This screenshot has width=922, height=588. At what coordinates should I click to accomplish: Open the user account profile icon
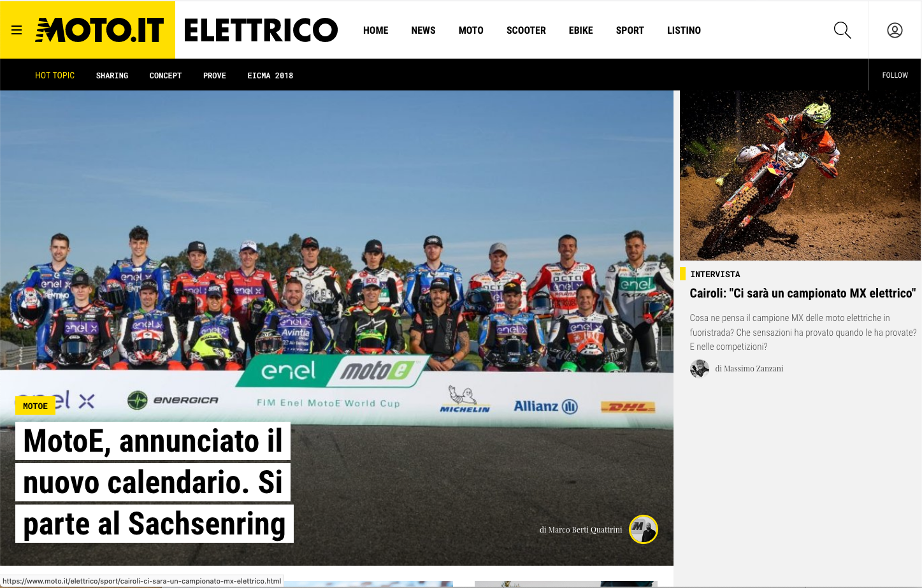tap(895, 30)
